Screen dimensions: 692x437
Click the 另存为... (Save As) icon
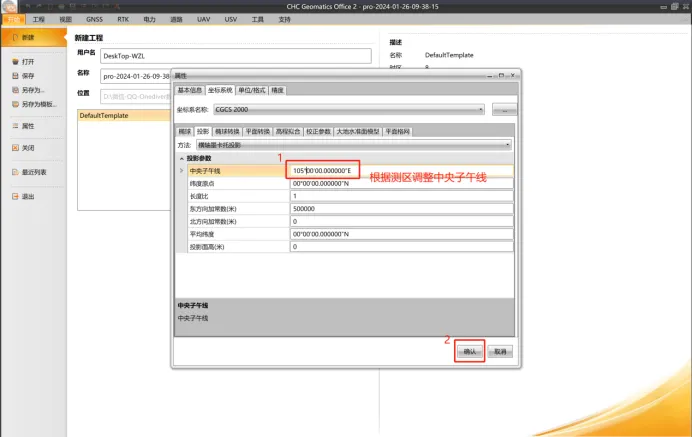(15, 90)
